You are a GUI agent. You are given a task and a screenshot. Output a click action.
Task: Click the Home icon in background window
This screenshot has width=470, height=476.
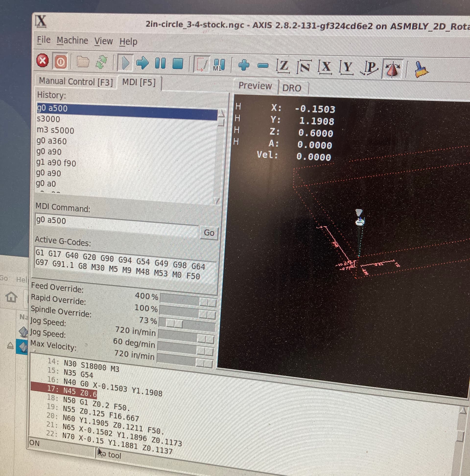point(12,297)
